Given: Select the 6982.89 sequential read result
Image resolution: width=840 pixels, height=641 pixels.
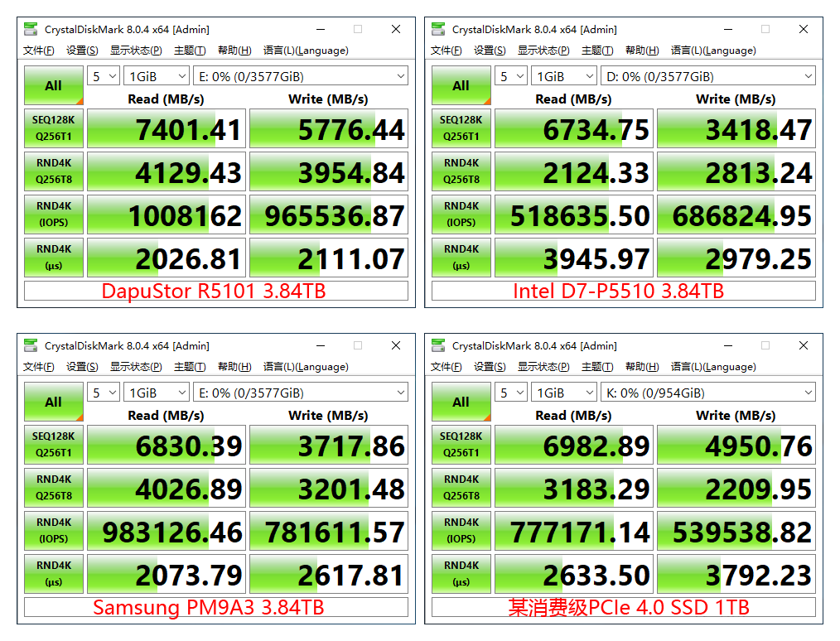Looking at the screenshot, I should tap(574, 445).
